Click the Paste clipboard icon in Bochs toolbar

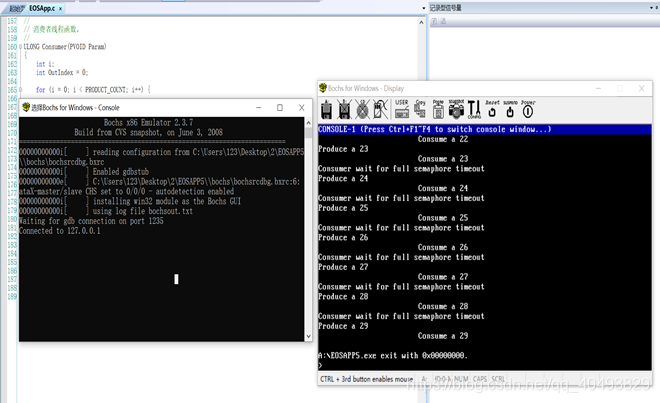438,109
